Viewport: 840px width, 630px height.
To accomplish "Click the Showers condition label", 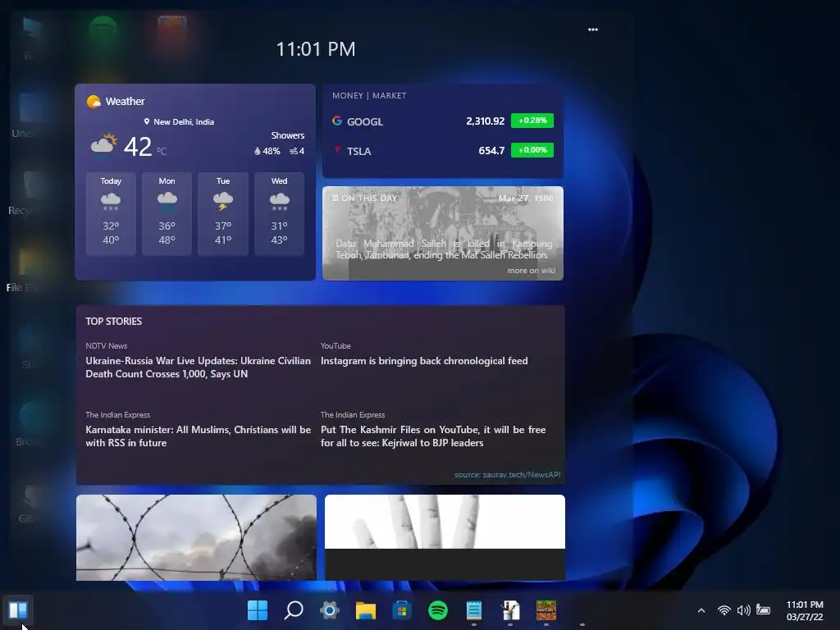I will tap(288, 135).
